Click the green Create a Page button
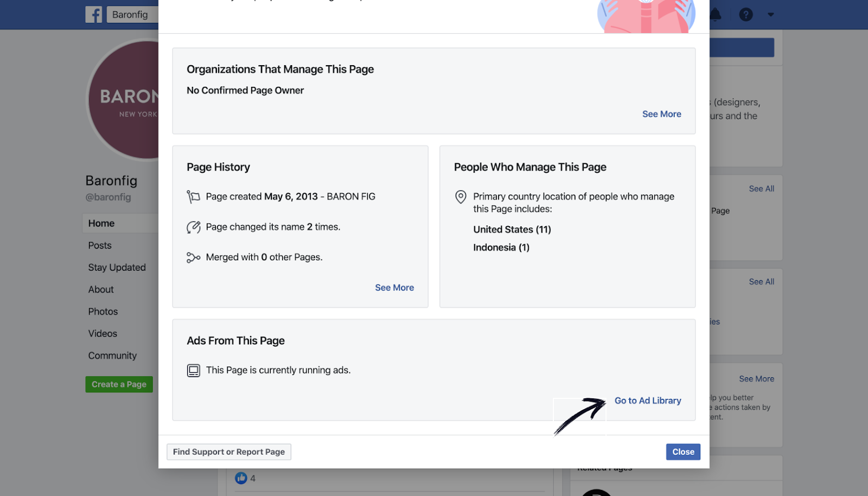The height and width of the screenshot is (496, 868). tap(119, 384)
